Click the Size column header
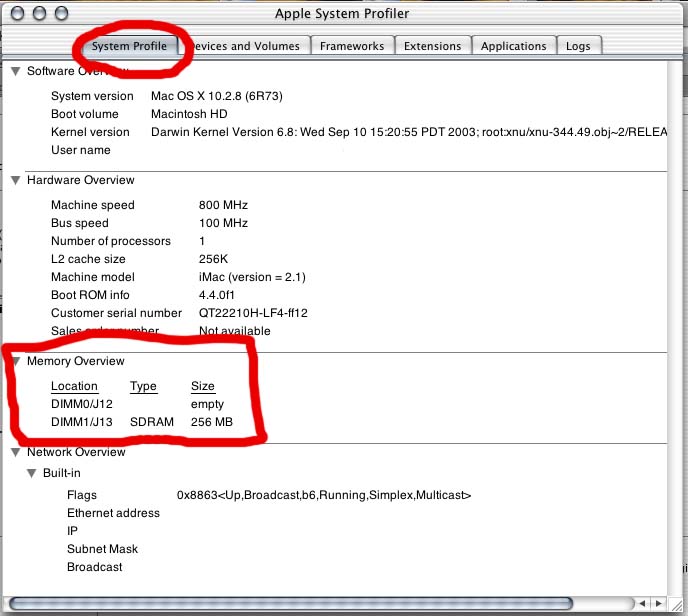Viewport: 688px width, 616px height. click(x=203, y=386)
